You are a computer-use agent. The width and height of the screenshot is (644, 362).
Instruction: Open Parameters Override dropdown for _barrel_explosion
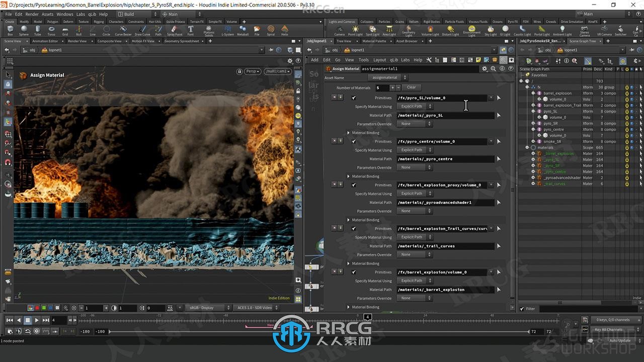coord(415,298)
